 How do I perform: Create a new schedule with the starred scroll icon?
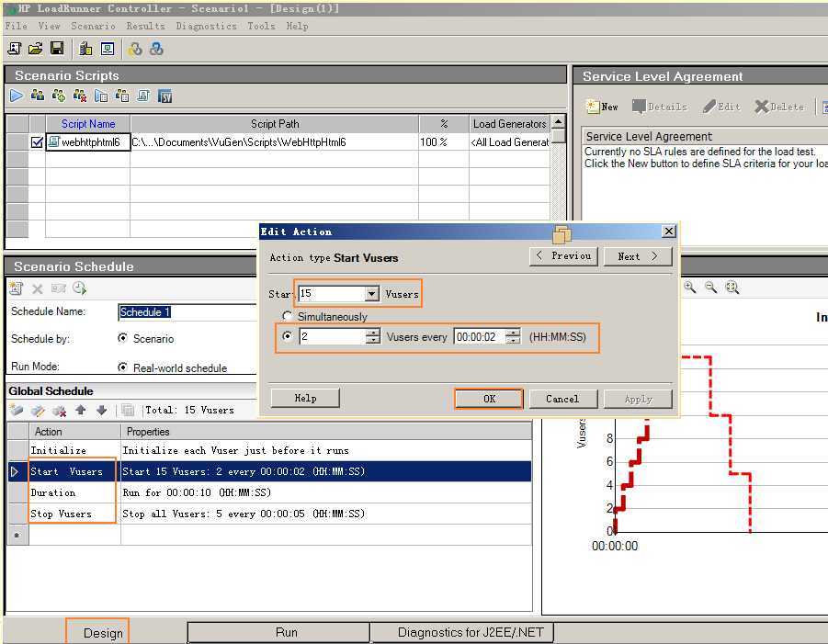pyautogui.click(x=16, y=288)
